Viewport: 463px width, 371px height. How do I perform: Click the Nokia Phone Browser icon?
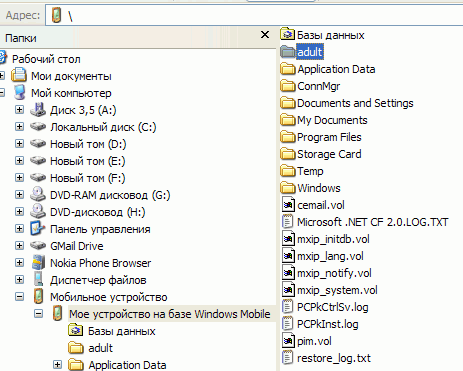pyautogui.click(x=39, y=263)
